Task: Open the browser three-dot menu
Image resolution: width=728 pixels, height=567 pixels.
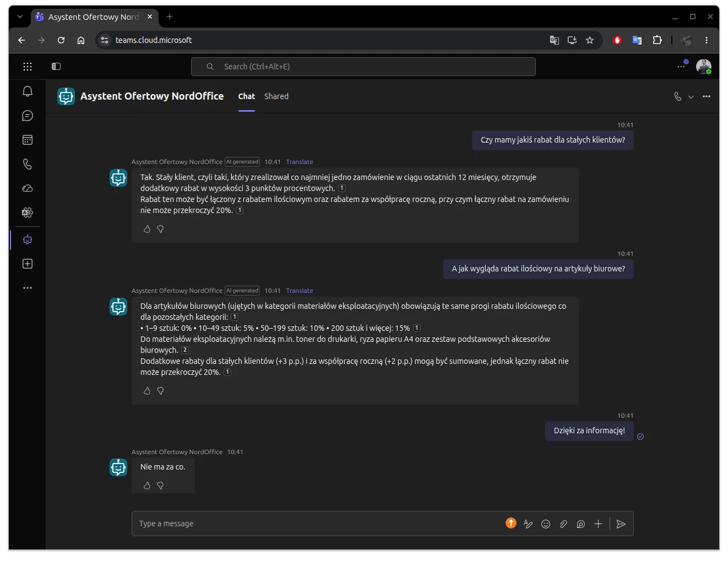Action: 707,40
